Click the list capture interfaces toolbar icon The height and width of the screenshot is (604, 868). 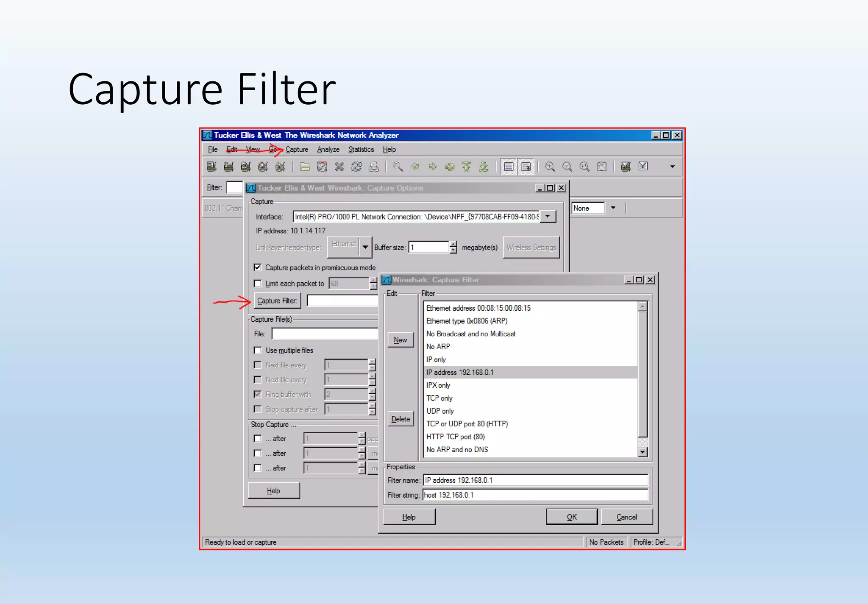click(211, 167)
